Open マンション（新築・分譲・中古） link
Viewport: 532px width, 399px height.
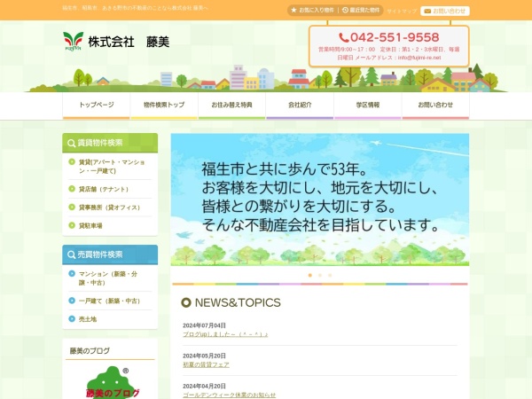tap(108, 278)
